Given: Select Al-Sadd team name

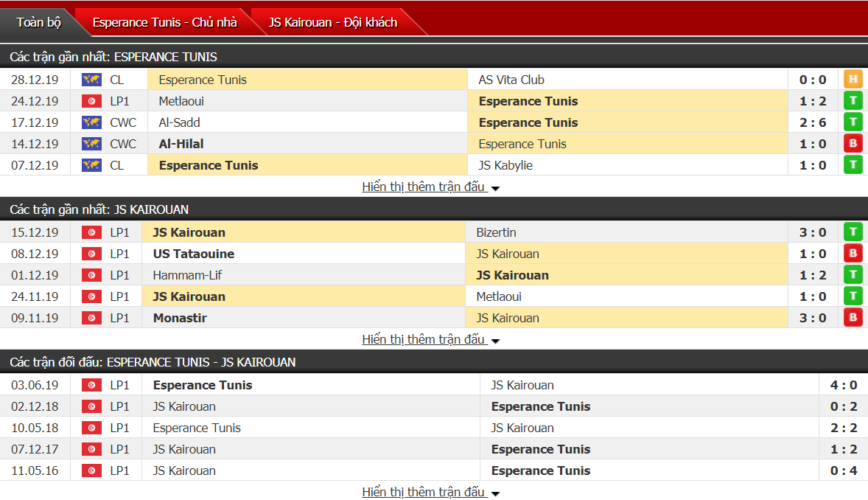Looking at the screenshot, I should (x=179, y=122).
